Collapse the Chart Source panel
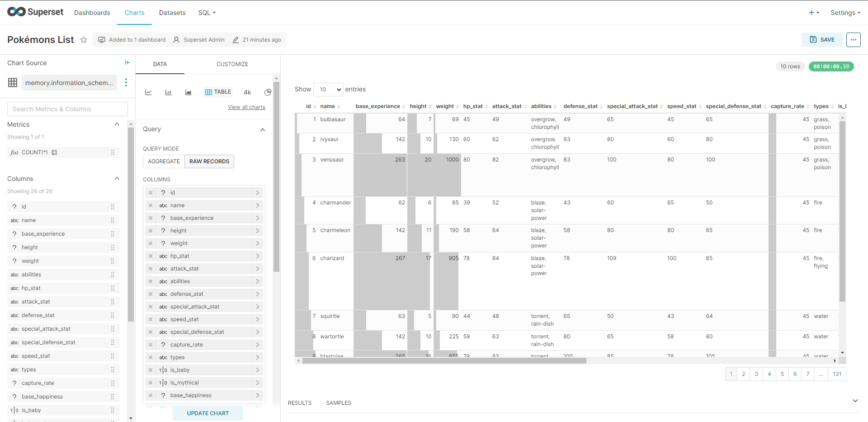Viewport: 868px width, 422px height. pos(127,62)
